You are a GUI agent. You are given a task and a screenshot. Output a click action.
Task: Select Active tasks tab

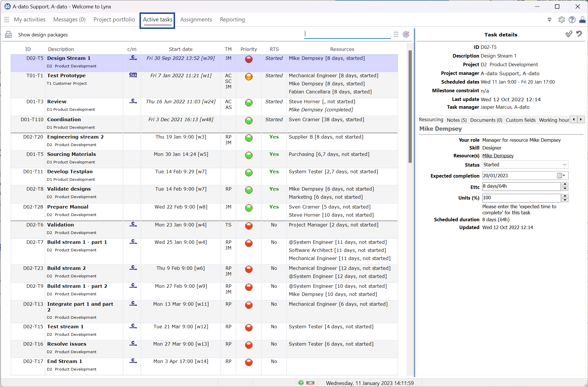(158, 20)
